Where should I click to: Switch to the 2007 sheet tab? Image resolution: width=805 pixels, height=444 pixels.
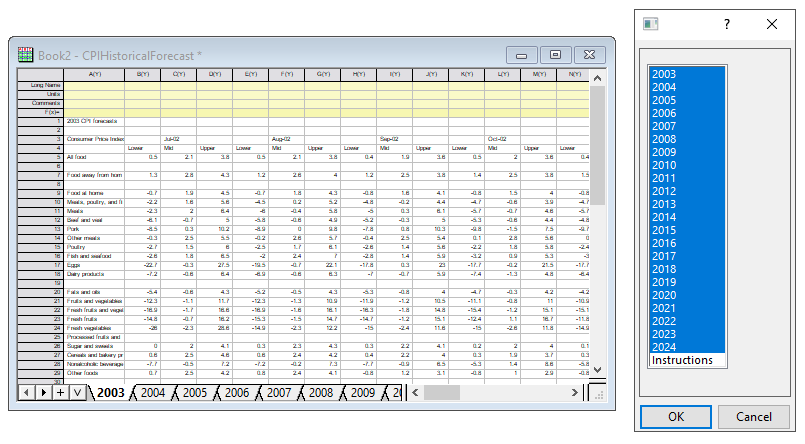[279, 393]
